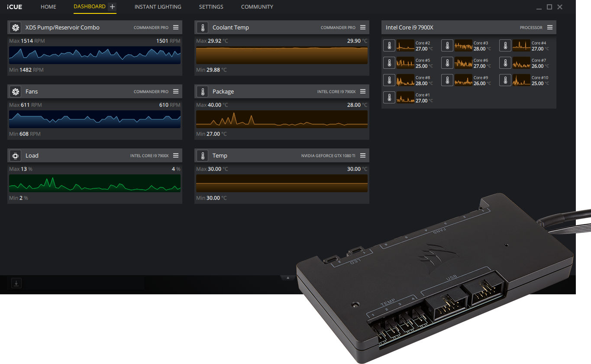Go to the Settings tab
Viewport: 591px width, 364px height.
211,7
